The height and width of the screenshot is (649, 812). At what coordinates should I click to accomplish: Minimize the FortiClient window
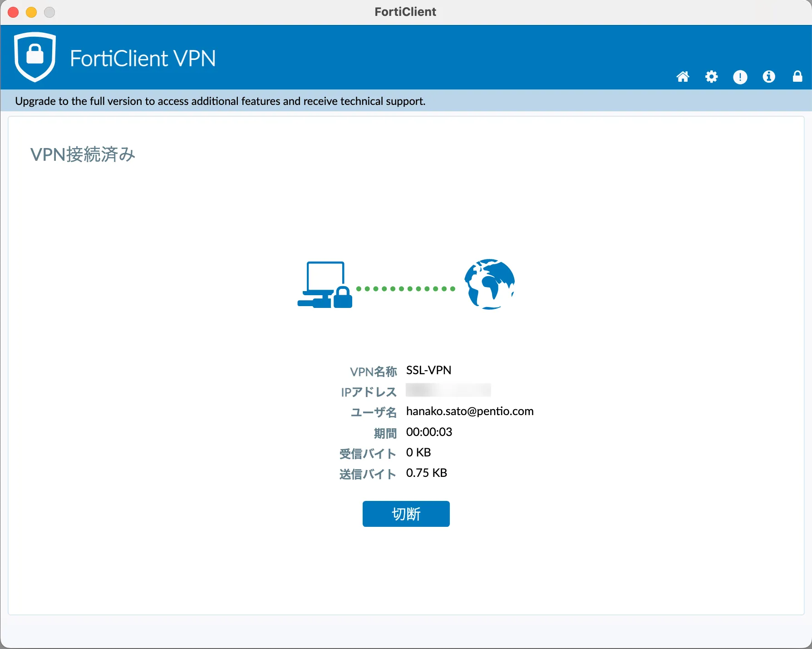click(x=31, y=12)
